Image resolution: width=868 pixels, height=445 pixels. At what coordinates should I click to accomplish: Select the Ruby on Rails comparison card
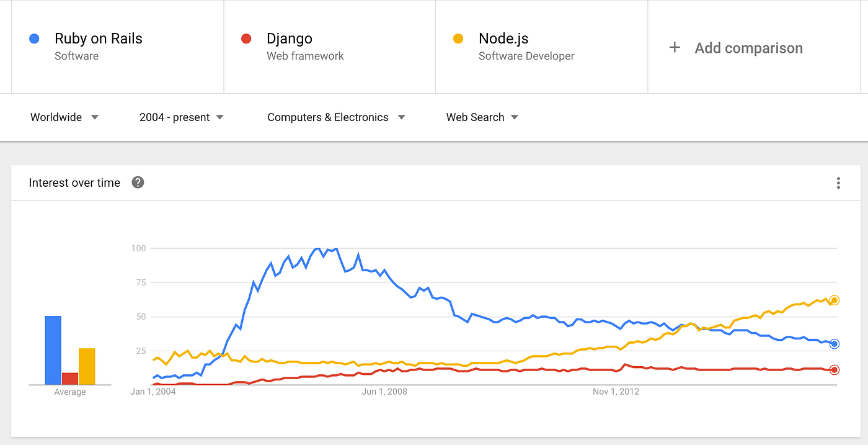[117, 46]
